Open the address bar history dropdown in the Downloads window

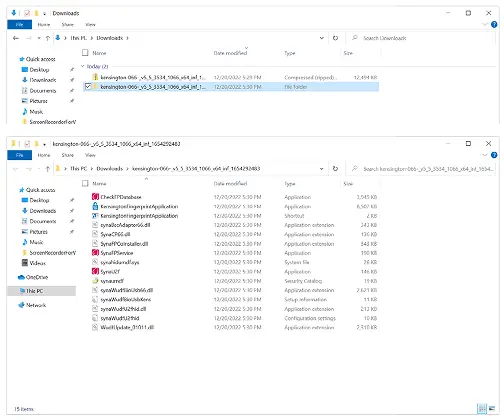click(322, 38)
